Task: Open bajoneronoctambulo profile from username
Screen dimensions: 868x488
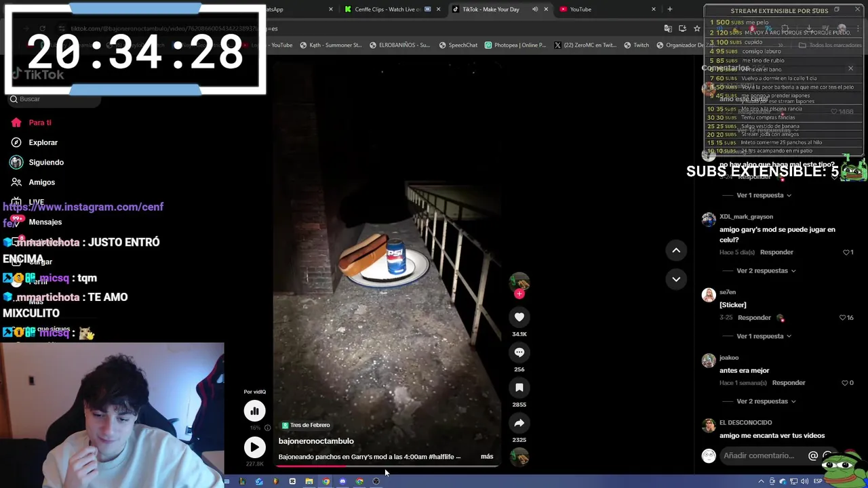Action: click(x=316, y=441)
